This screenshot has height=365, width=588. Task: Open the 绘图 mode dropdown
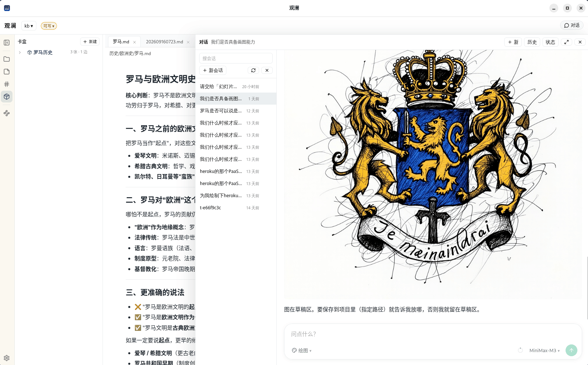click(302, 350)
